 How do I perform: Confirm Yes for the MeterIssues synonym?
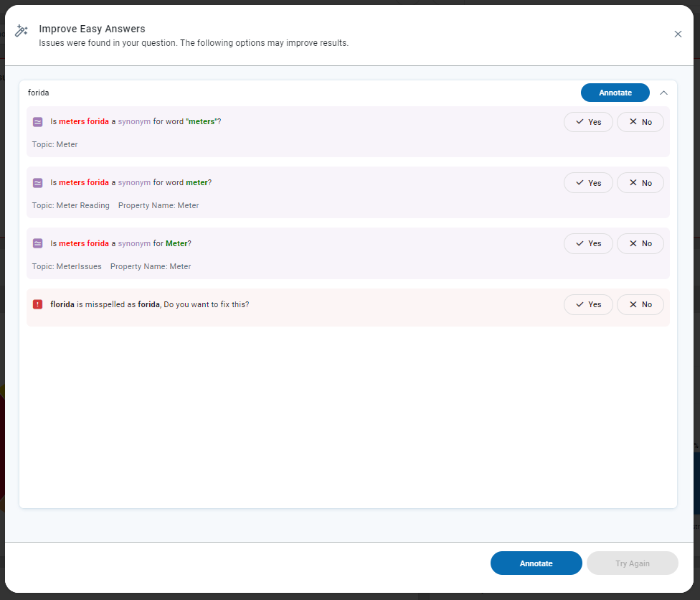pos(587,243)
